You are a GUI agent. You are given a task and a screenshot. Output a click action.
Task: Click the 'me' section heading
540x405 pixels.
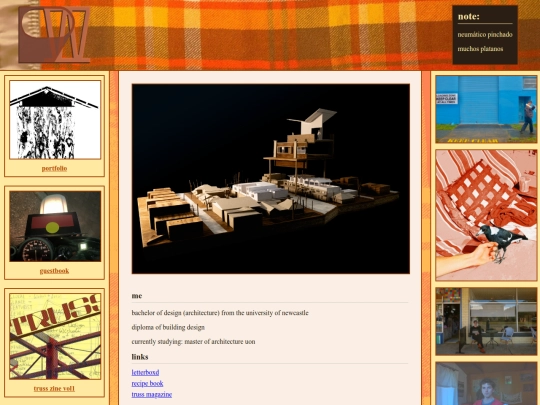[x=137, y=296]
